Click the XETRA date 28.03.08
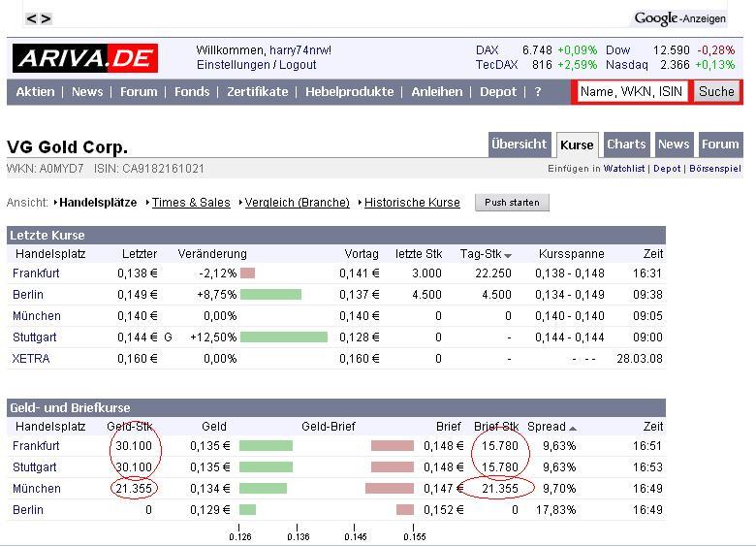Viewport: 756px width, 546px height. tap(640, 359)
